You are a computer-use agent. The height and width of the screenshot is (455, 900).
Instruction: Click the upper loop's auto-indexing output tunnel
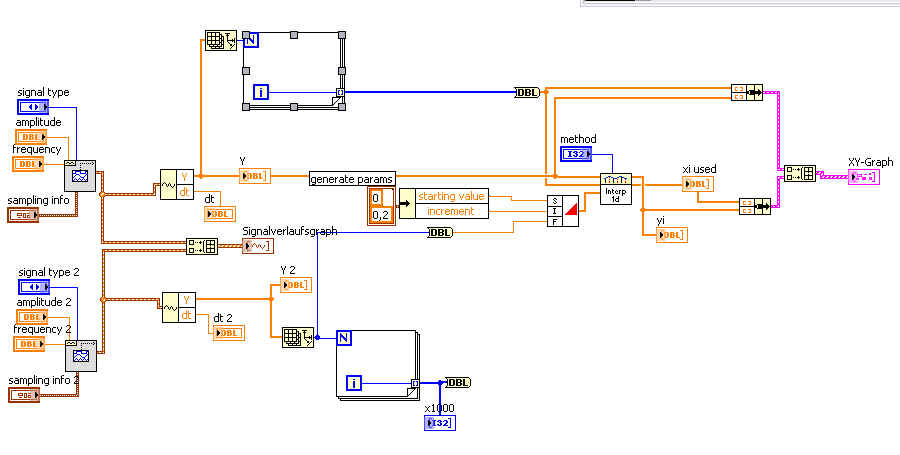pos(340,92)
